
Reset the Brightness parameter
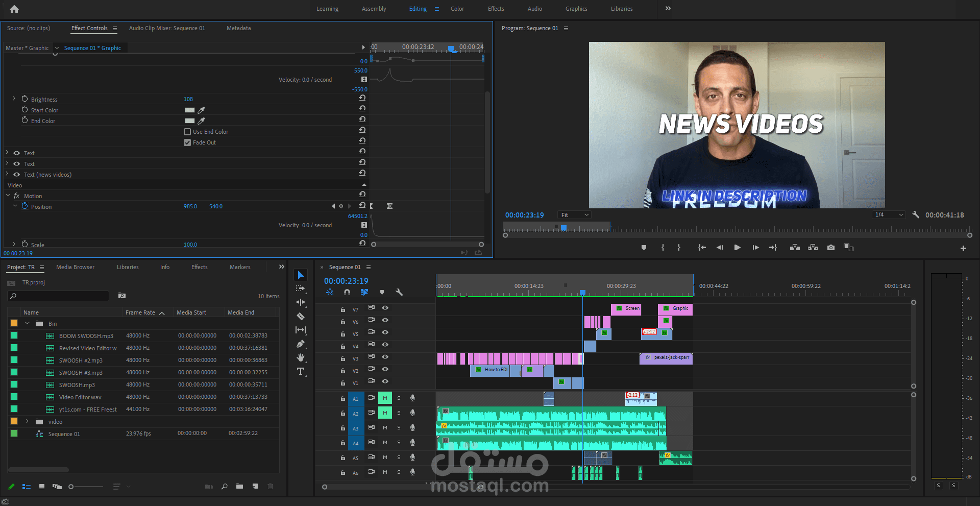click(362, 98)
